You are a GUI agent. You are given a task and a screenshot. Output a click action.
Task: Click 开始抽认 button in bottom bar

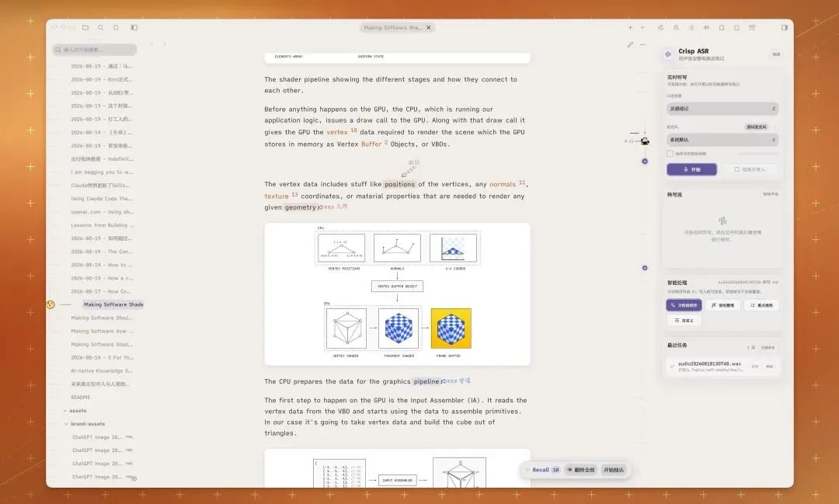coord(614,470)
